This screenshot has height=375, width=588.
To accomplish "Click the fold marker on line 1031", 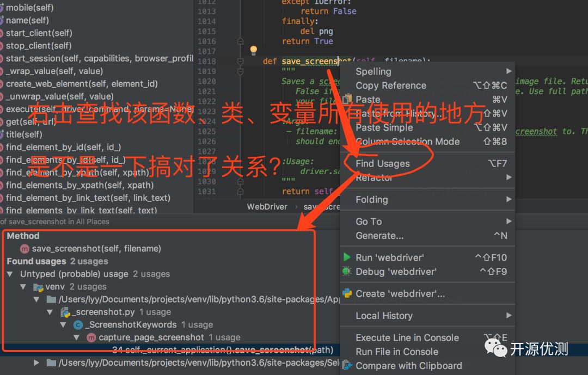I will [x=241, y=191].
